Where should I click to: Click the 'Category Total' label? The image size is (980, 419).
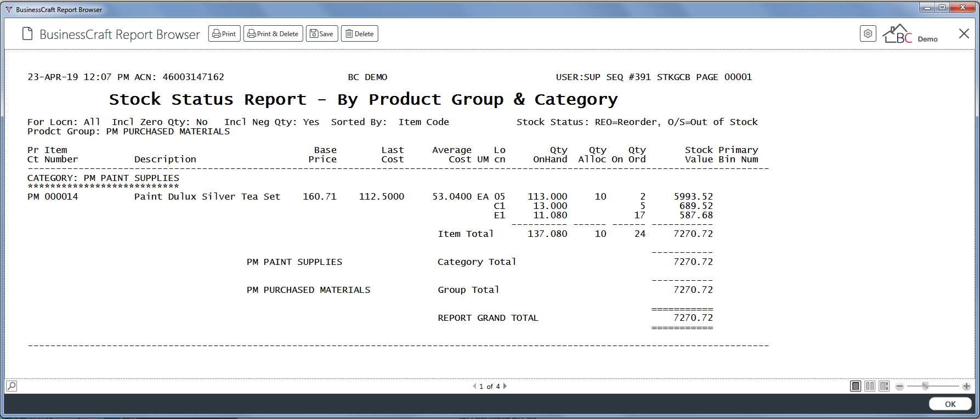477,262
